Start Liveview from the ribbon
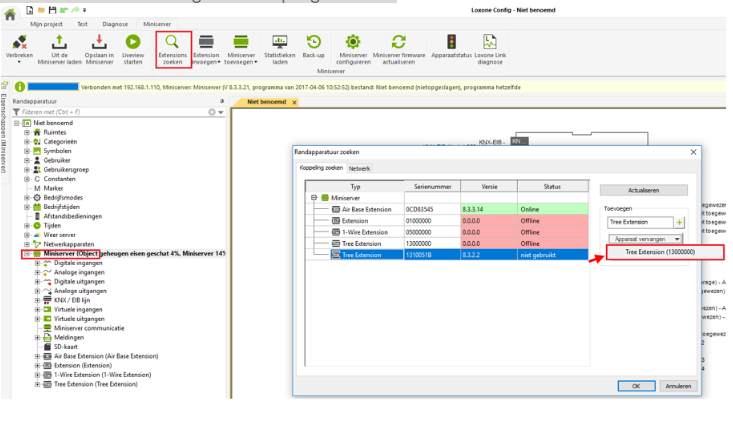733x439 pixels. point(133,42)
